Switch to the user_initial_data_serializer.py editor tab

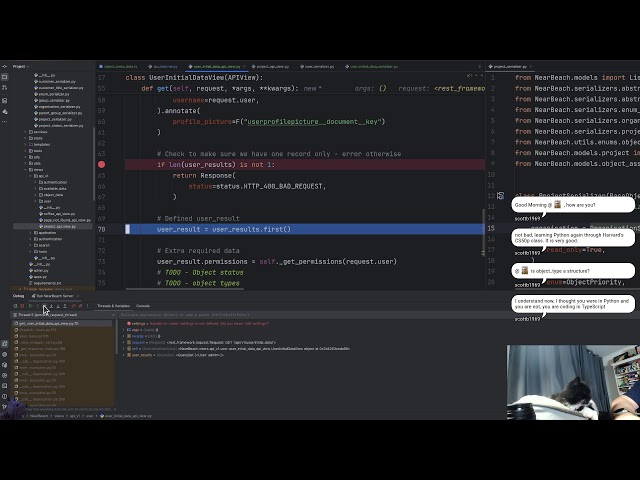371,66
